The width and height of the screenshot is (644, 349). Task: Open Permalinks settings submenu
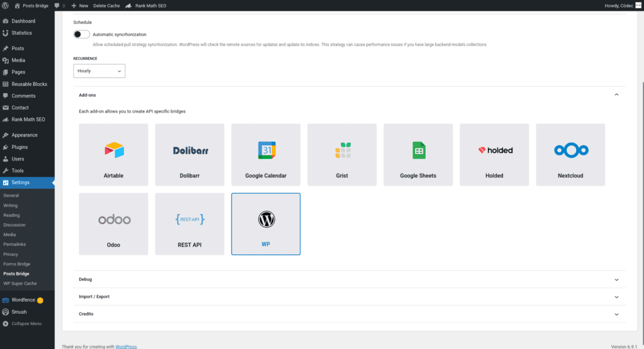tap(14, 244)
